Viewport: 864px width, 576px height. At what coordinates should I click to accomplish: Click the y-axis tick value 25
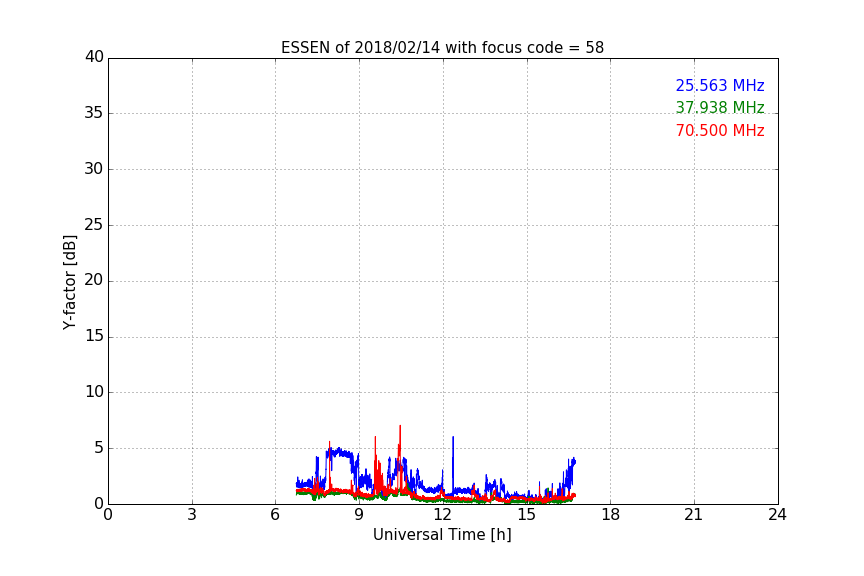(x=94, y=224)
